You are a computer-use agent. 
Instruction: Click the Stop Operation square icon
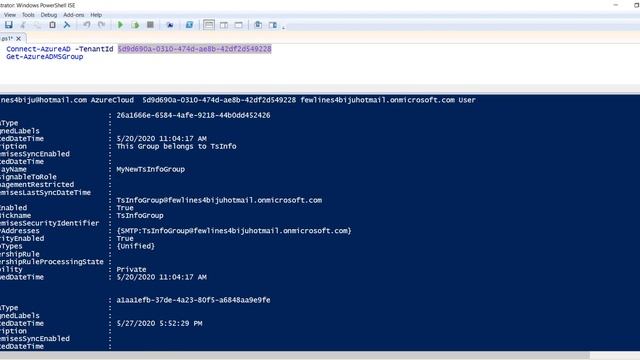click(x=150, y=25)
